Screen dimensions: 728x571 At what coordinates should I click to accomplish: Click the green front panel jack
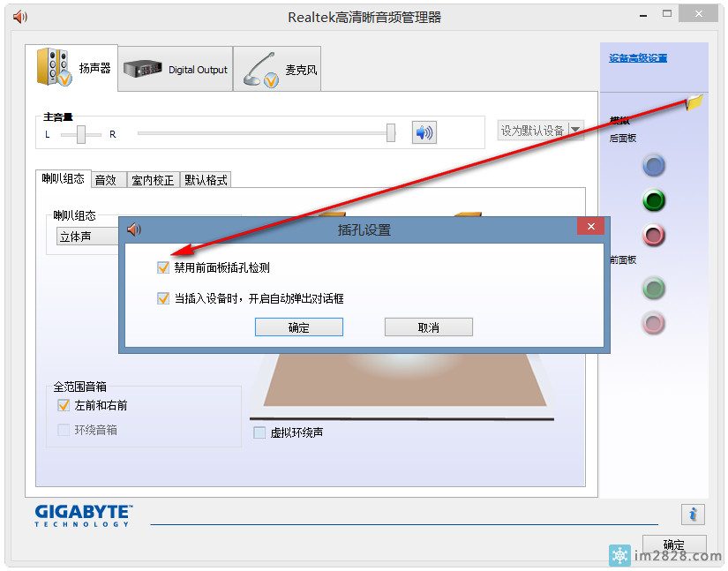[x=653, y=288]
